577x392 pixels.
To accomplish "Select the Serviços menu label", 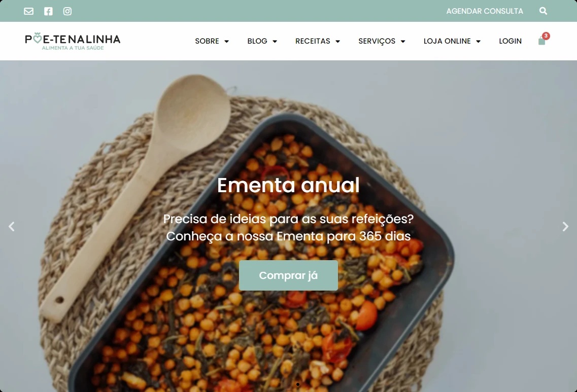I will coord(377,41).
